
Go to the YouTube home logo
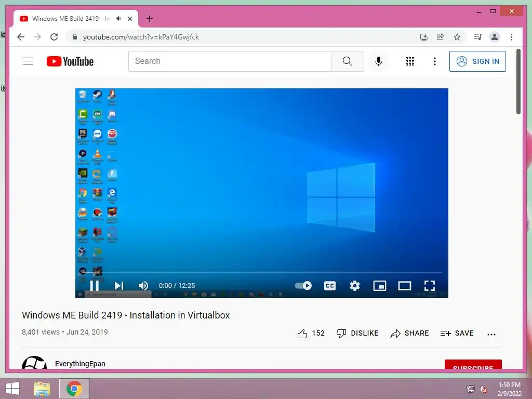[70, 61]
